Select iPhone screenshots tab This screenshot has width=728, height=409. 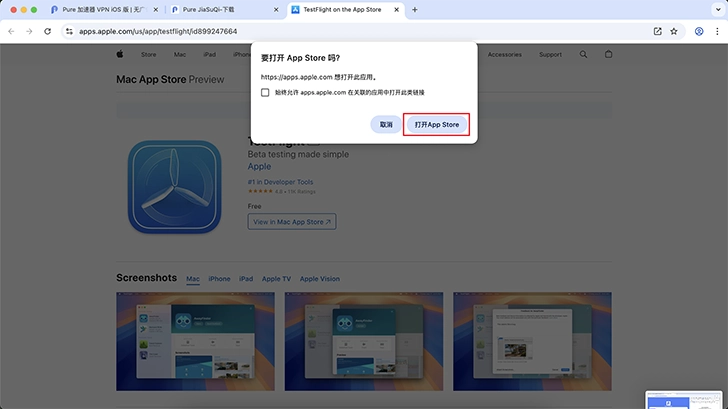tap(219, 279)
